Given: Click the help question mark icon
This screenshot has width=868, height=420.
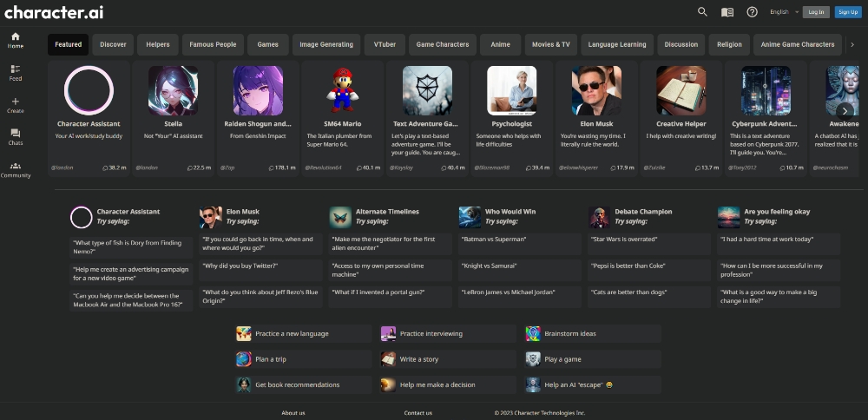Looking at the screenshot, I should tap(752, 12).
